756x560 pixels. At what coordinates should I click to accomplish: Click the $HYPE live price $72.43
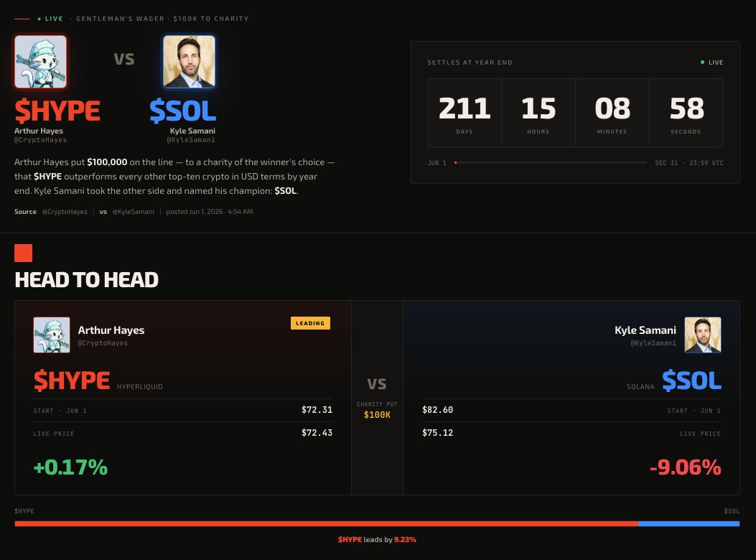[x=317, y=433]
